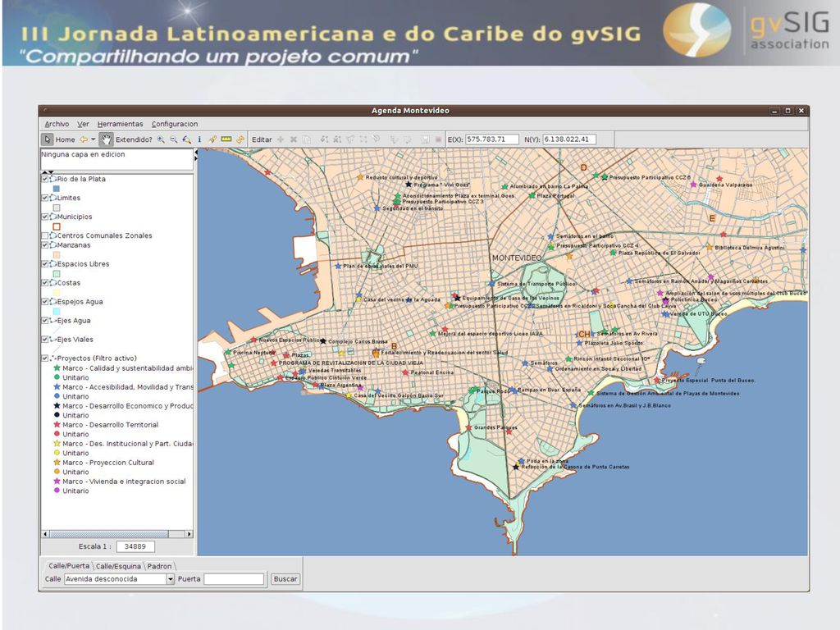The height and width of the screenshot is (630, 840).
Task: Switch to the Calle/Puerta tab
Action: tap(69, 566)
